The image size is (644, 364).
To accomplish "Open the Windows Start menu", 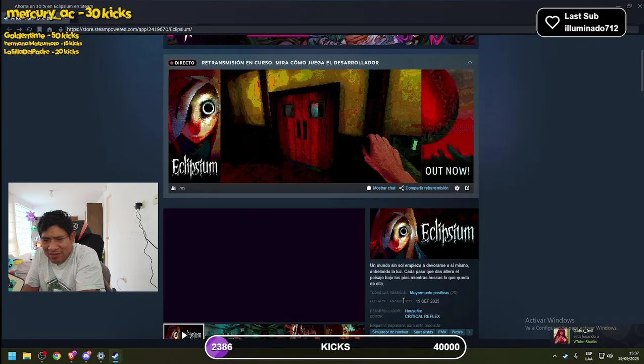I will 12,356.
